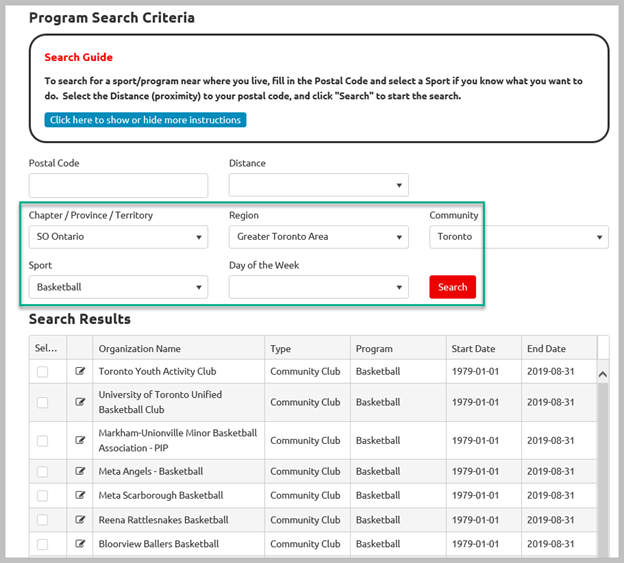
Task: Tick the Reena Rattlesnakes Basketball checkbox
Action: (x=43, y=520)
